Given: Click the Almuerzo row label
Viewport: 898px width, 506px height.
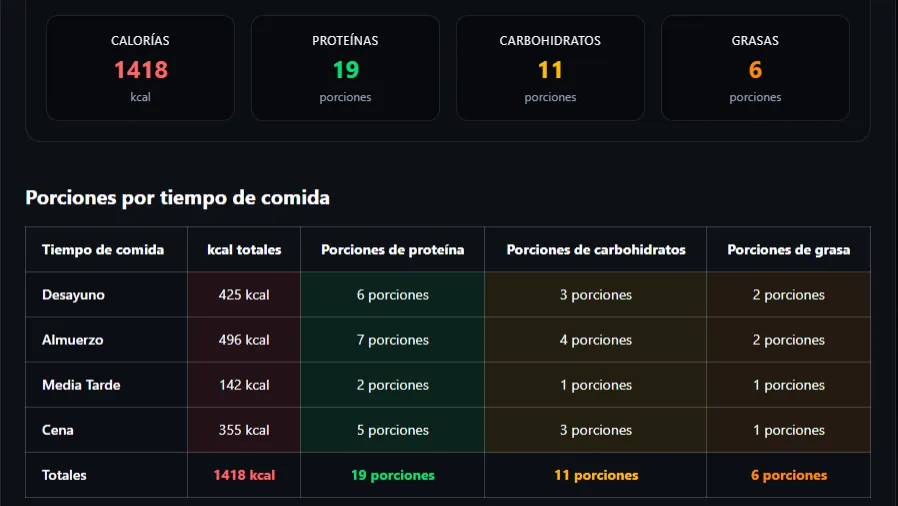Looking at the screenshot, I should coord(72,340).
